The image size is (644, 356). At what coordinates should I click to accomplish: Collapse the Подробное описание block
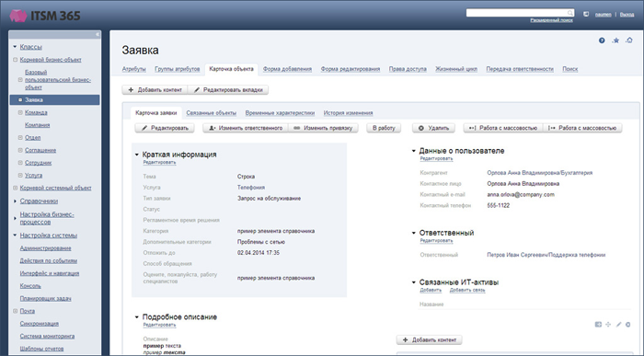[137, 317]
